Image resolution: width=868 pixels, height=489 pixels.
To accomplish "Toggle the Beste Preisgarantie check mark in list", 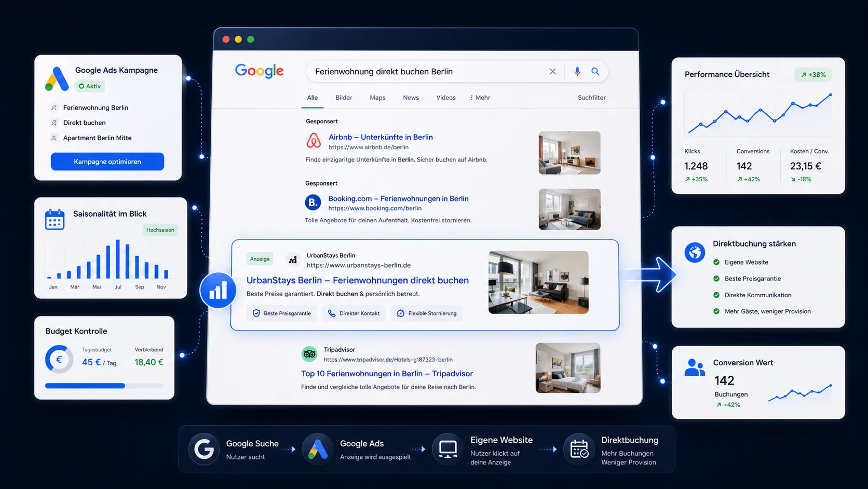I will (716, 279).
